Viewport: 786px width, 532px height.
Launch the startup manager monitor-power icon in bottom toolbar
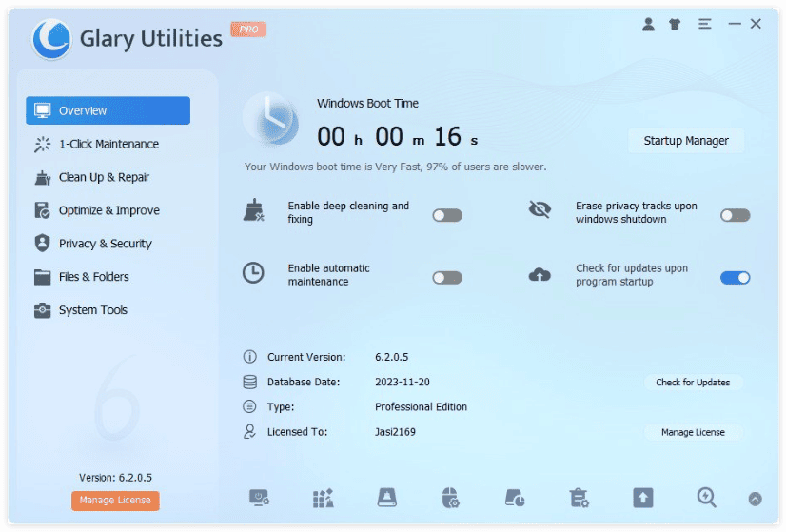pyautogui.click(x=259, y=498)
